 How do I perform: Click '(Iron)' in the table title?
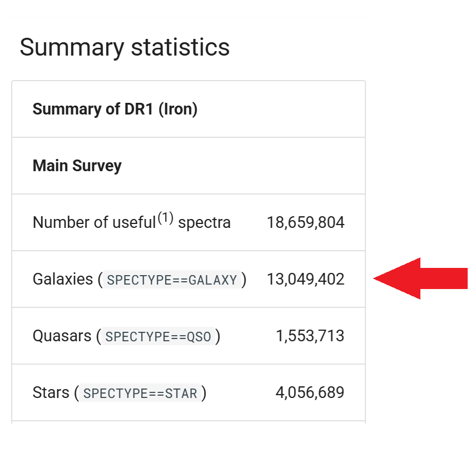178,109
